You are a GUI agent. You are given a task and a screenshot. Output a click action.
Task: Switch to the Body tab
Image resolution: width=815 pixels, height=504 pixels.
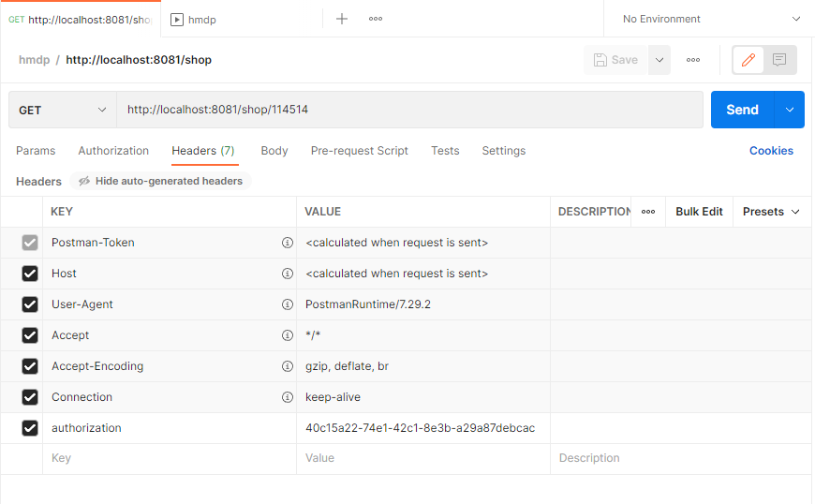click(274, 151)
